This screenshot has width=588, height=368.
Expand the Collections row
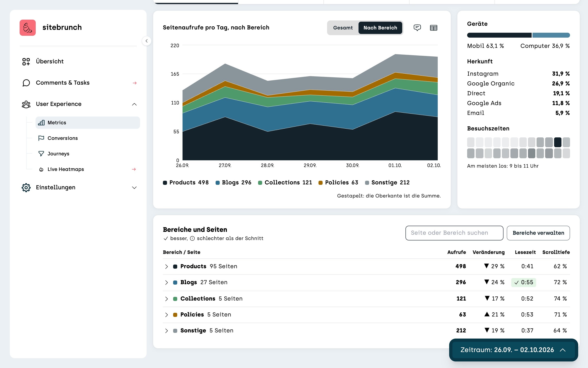pos(166,299)
